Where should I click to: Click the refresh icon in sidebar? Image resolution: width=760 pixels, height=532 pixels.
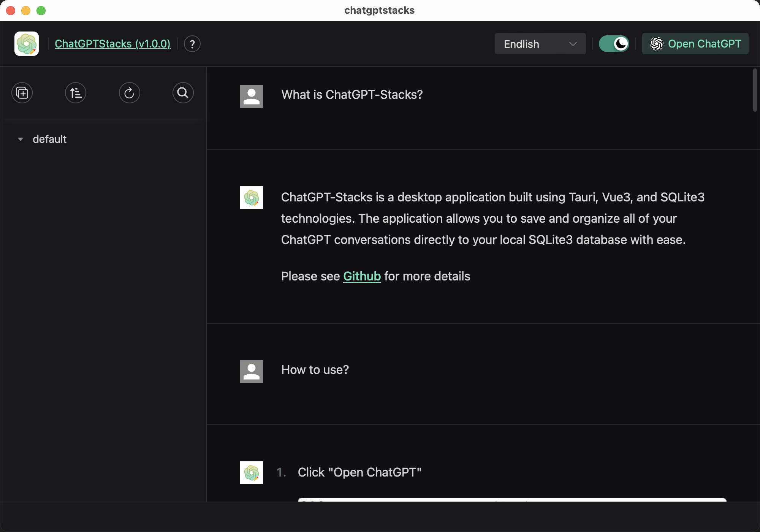pyautogui.click(x=129, y=93)
